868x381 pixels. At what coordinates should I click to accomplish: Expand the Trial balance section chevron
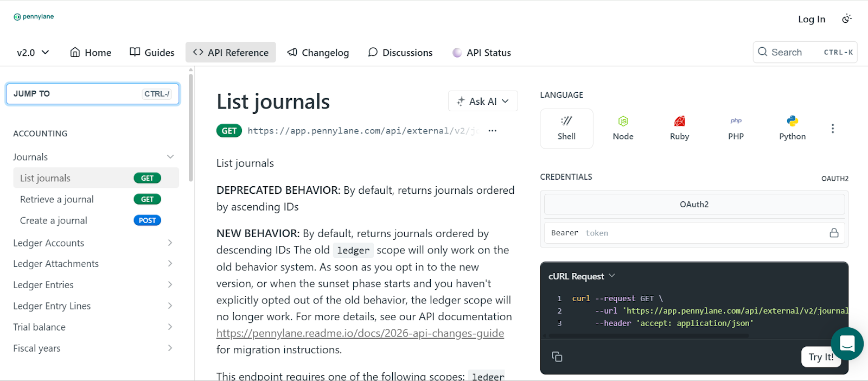click(x=170, y=327)
